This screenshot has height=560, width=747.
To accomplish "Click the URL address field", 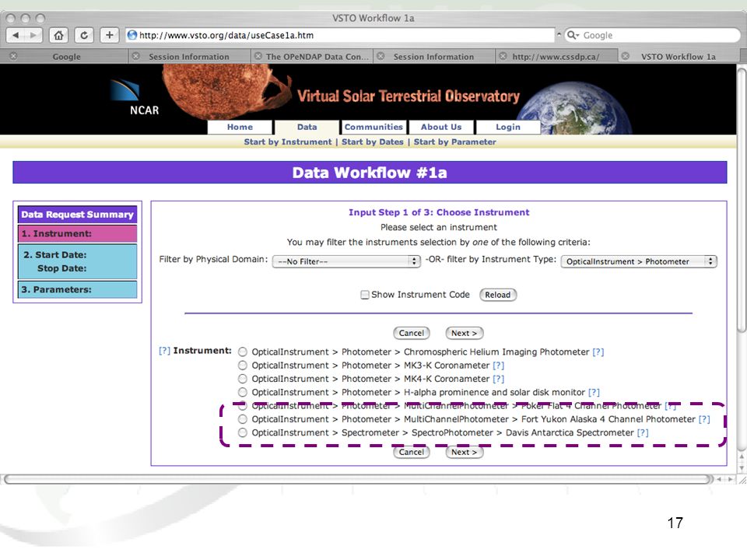I will [x=340, y=35].
